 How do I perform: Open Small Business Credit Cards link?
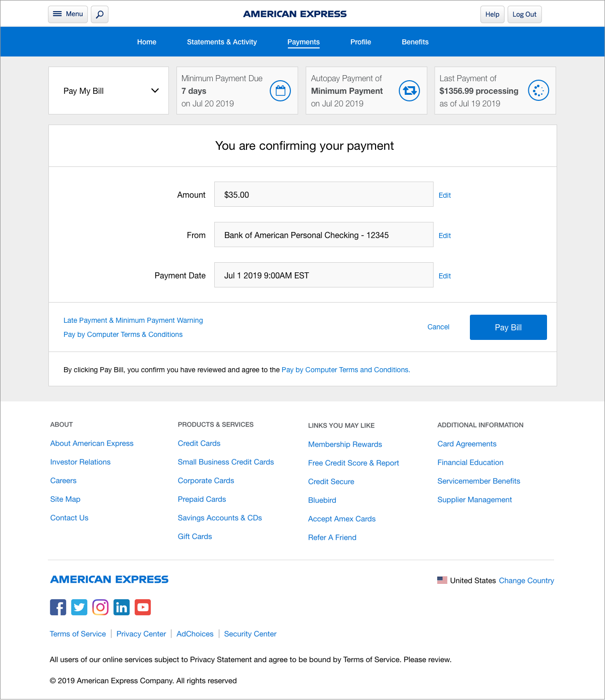tap(226, 462)
